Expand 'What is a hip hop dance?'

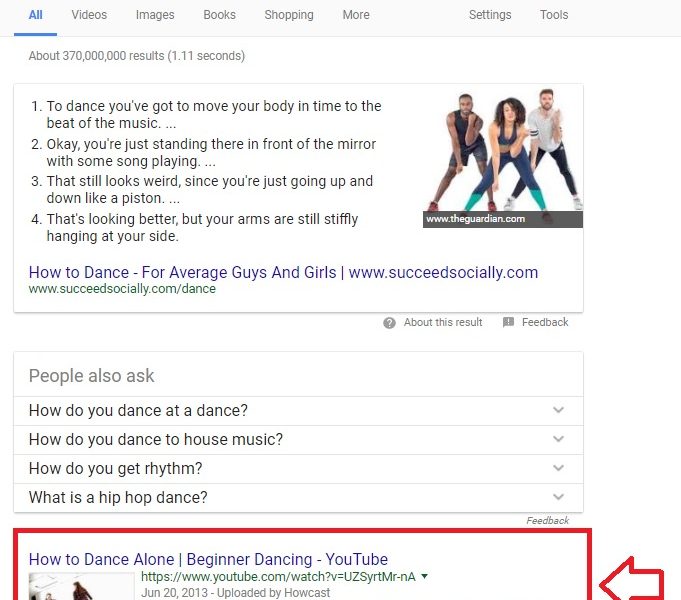298,497
